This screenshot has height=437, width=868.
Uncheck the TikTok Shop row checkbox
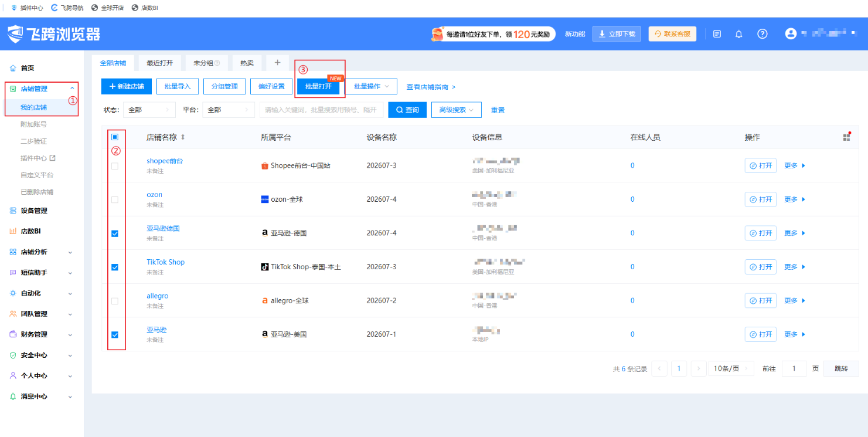115,267
